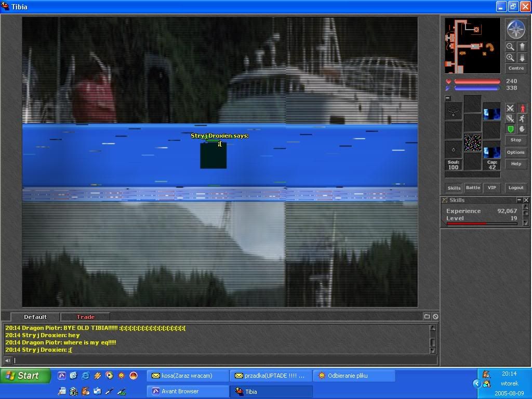532x399 pixels.
Task: Click the ignore-list icon in the chat bar
Action: point(435,316)
